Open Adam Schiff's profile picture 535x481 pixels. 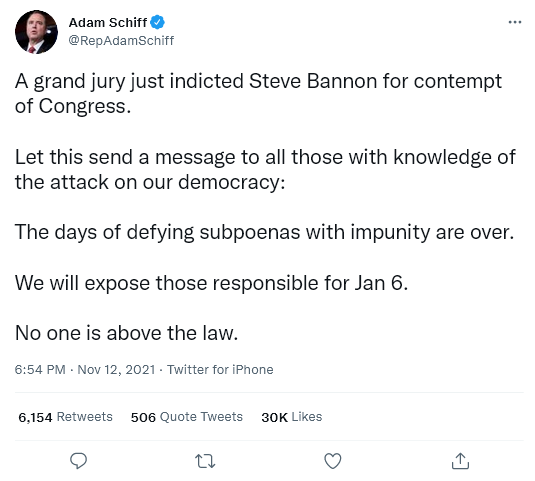(x=36, y=32)
